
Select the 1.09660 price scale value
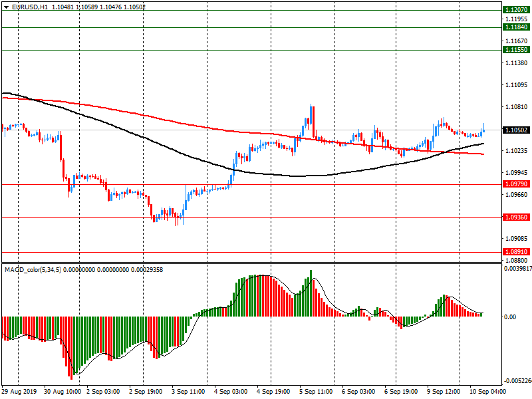(x=517, y=195)
